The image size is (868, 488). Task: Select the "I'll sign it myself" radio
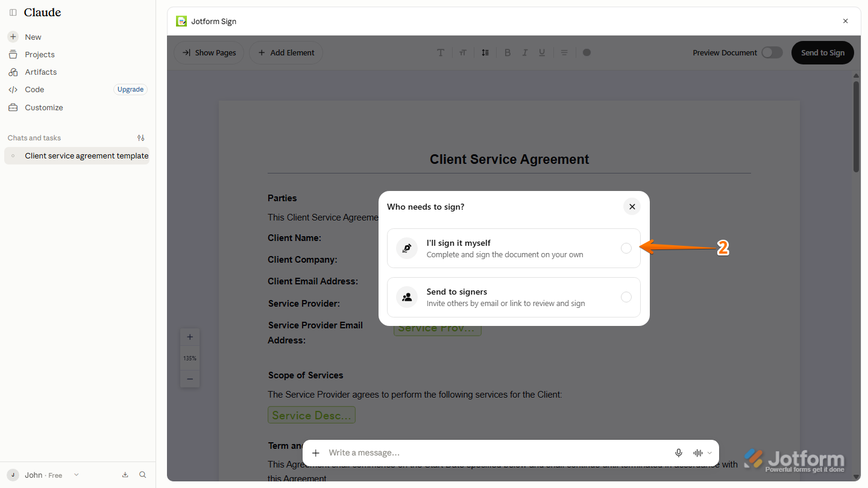(626, 248)
